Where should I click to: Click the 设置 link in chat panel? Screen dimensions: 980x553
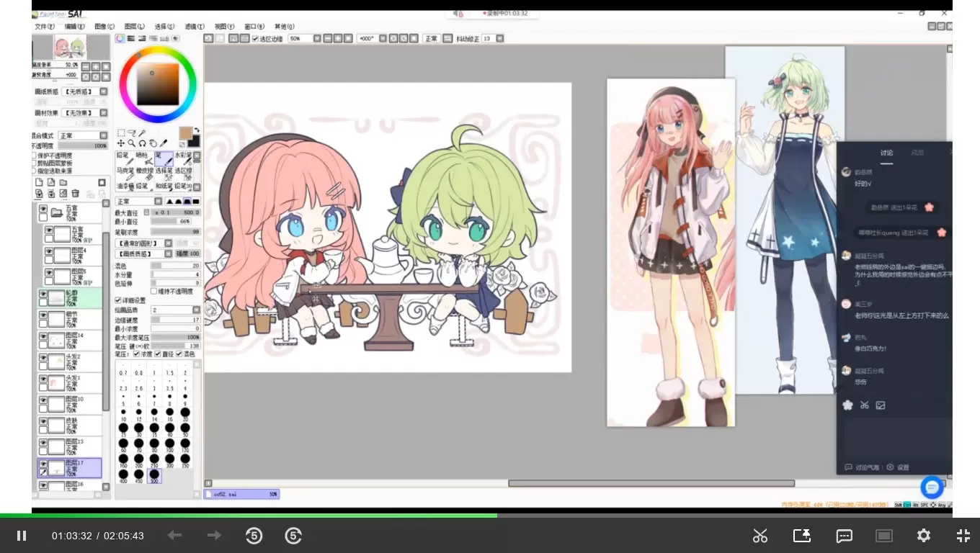[898, 467]
